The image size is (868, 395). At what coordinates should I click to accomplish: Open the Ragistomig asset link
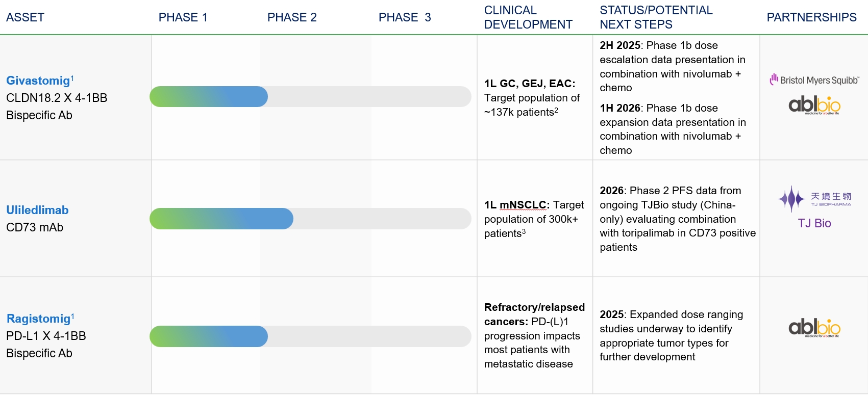click(x=39, y=319)
